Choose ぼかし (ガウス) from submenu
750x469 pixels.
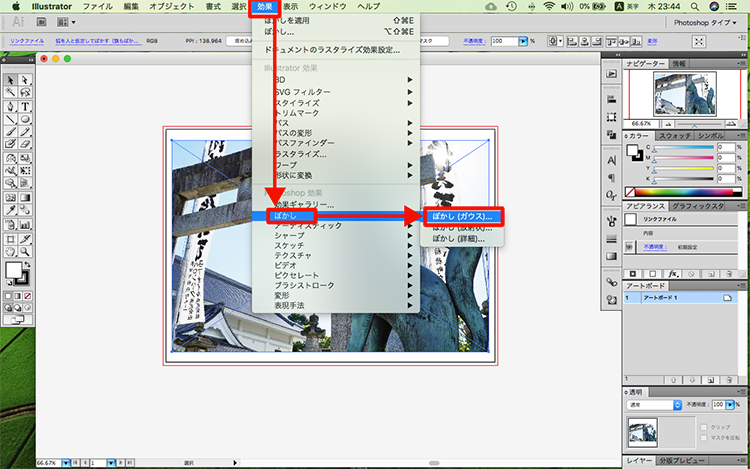pyautogui.click(x=461, y=216)
